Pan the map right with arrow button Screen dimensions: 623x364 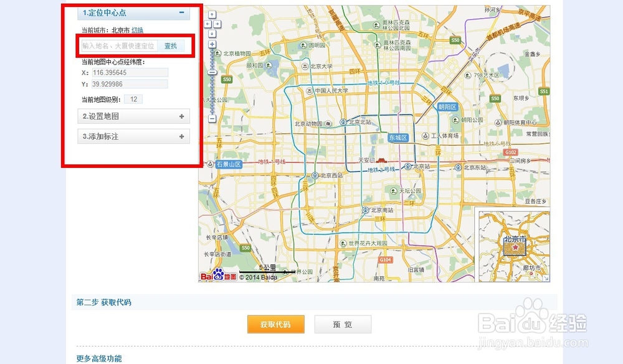tap(217, 24)
